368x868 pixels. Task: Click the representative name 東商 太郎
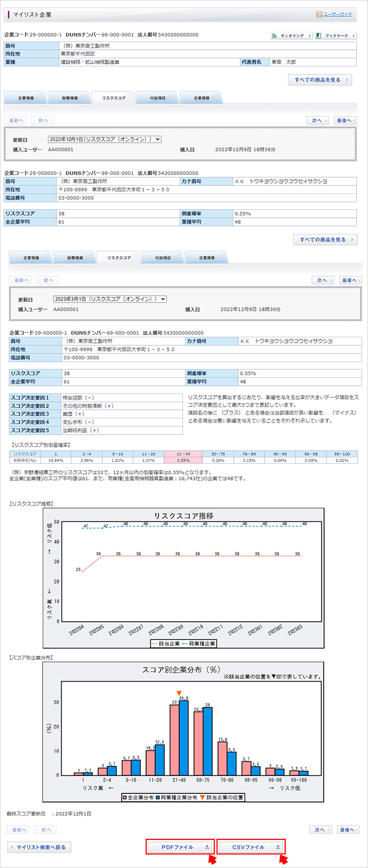[313, 62]
